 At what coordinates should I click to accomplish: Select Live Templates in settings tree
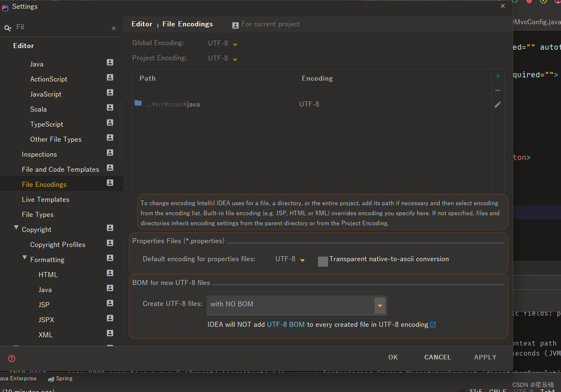tap(46, 200)
